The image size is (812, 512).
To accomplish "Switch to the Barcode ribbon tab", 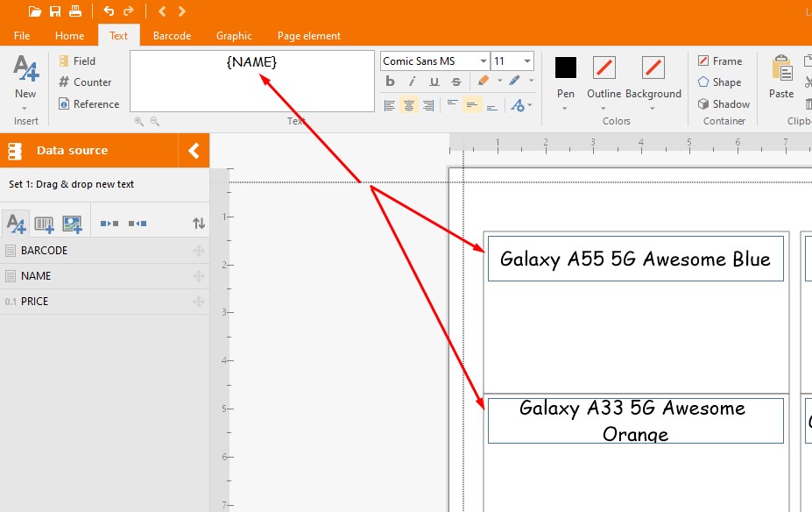I will pyautogui.click(x=172, y=36).
